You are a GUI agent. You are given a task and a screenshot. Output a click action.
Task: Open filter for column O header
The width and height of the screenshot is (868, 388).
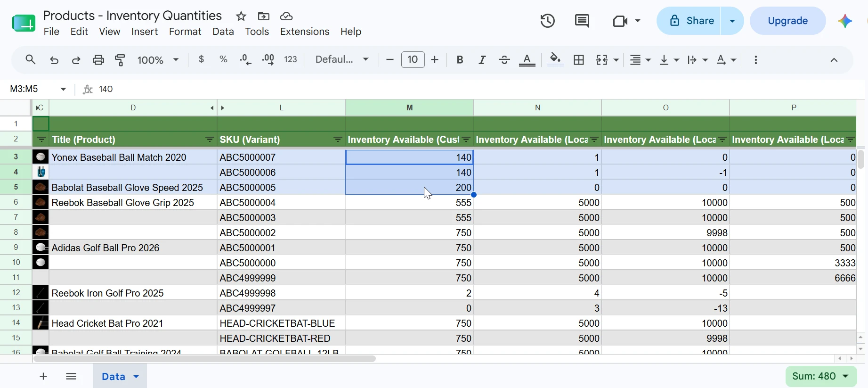(722, 140)
